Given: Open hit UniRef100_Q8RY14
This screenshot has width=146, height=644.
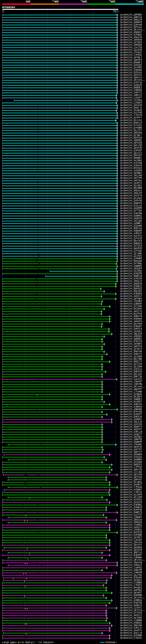Looking at the screenshot, I should coord(131,17).
